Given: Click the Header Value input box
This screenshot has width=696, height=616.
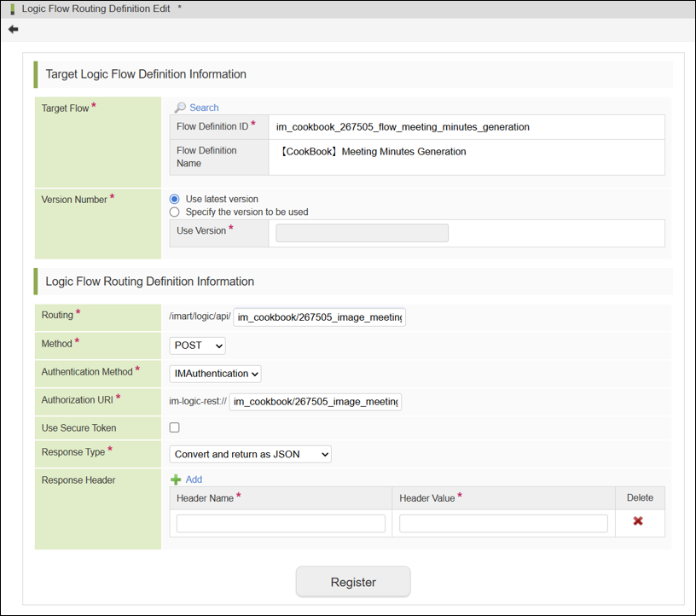Looking at the screenshot, I should pyautogui.click(x=503, y=523).
